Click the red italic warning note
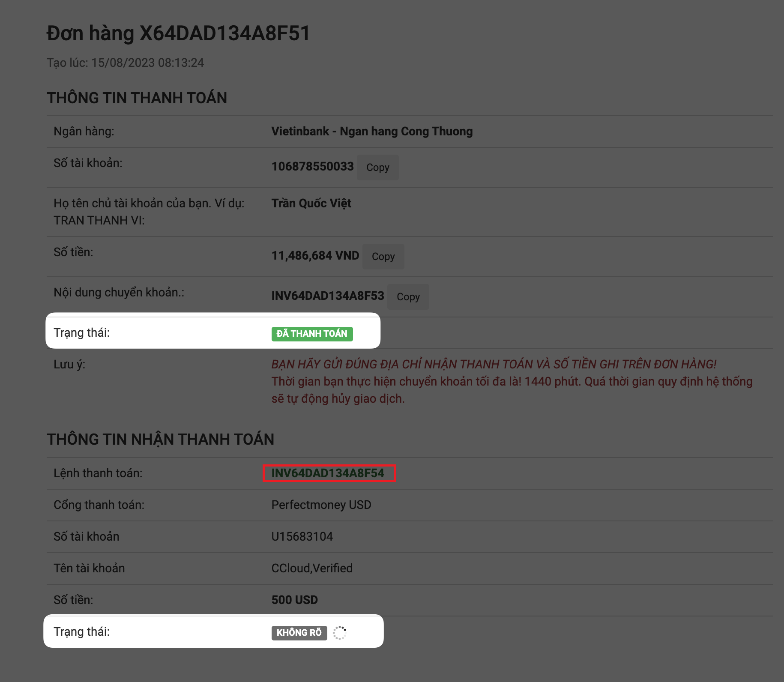Screen dimensions: 784x682 tap(494, 365)
